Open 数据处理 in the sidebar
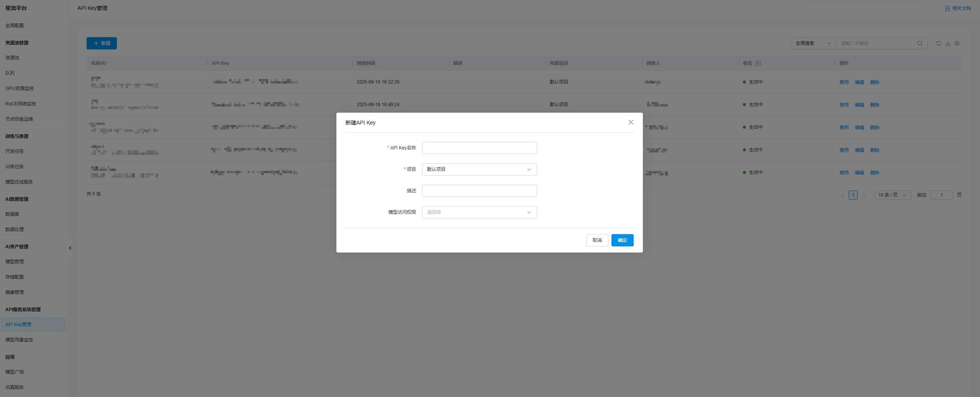 (x=15, y=230)
